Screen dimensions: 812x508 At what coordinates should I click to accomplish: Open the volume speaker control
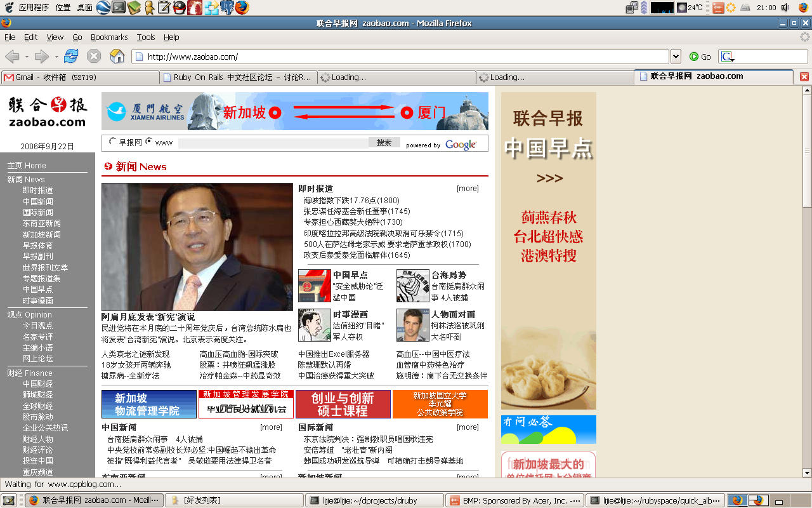pyautogui.click(x=785, y=8)
